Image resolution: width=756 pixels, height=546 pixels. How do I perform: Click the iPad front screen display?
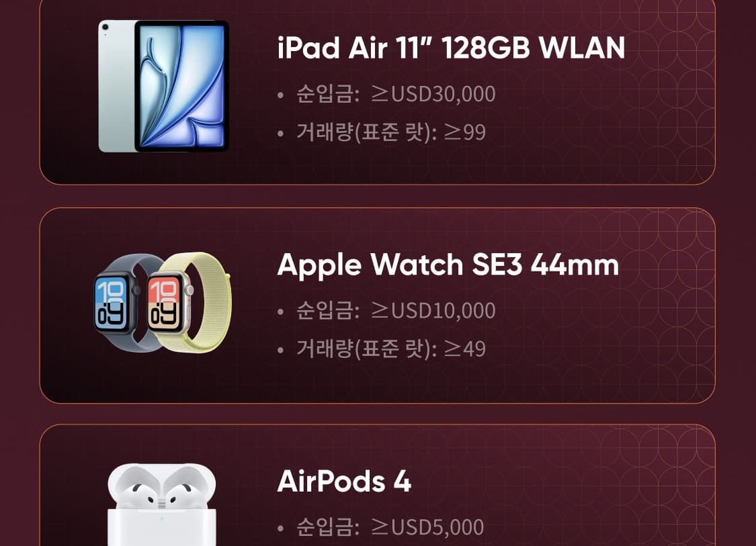point(182,86)
